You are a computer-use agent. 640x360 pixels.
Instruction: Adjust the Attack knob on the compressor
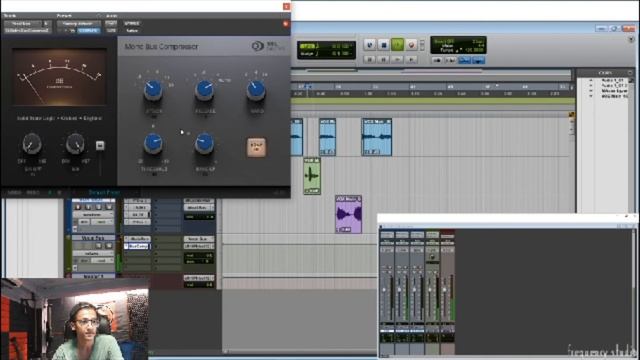coord(153,91)
